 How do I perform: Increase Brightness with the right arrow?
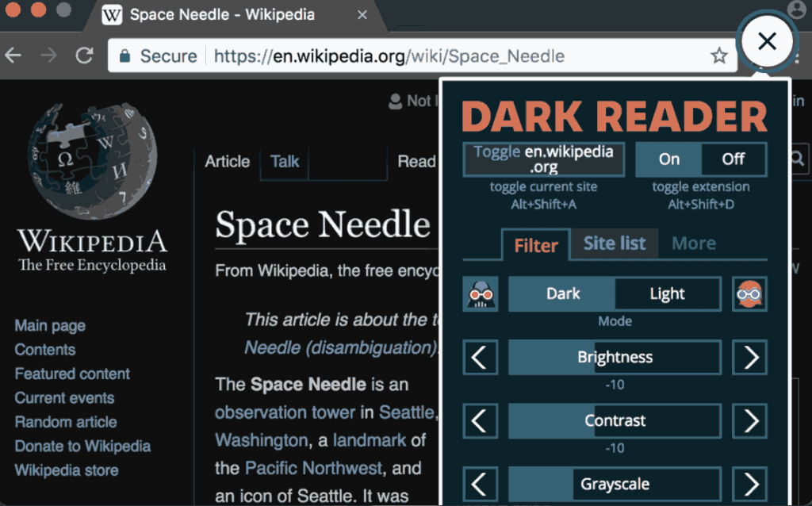click(749, 358)
